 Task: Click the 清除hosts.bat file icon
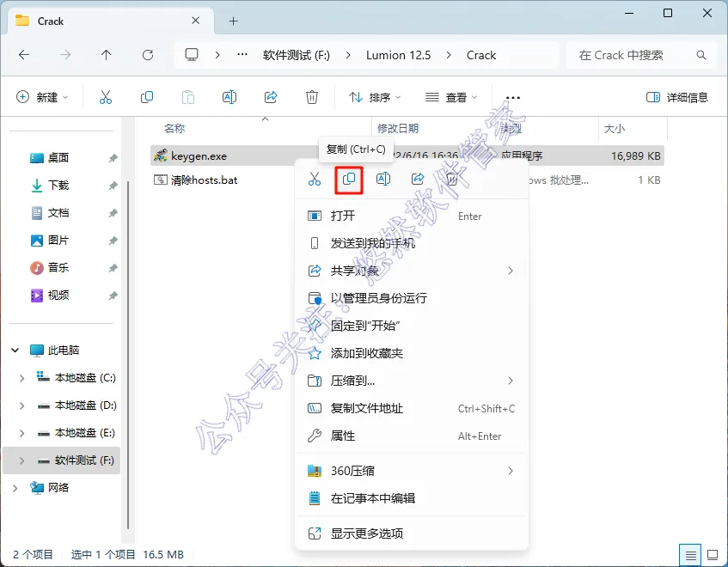pyautogui.click(x=160, y=180)
